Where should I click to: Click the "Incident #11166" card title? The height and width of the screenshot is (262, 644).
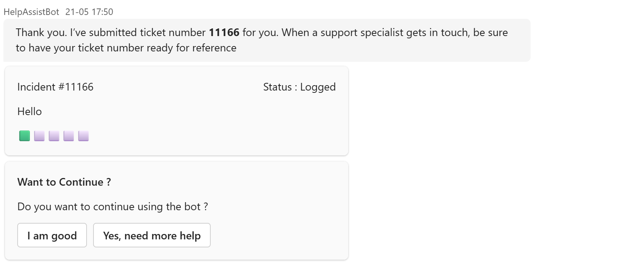[x=55, y=87]
